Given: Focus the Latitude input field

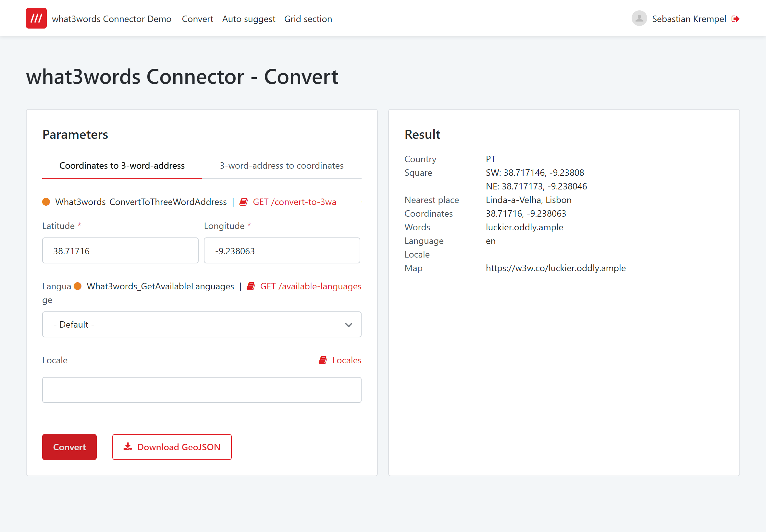Looking at the screenshot, I should coord(120,251).
